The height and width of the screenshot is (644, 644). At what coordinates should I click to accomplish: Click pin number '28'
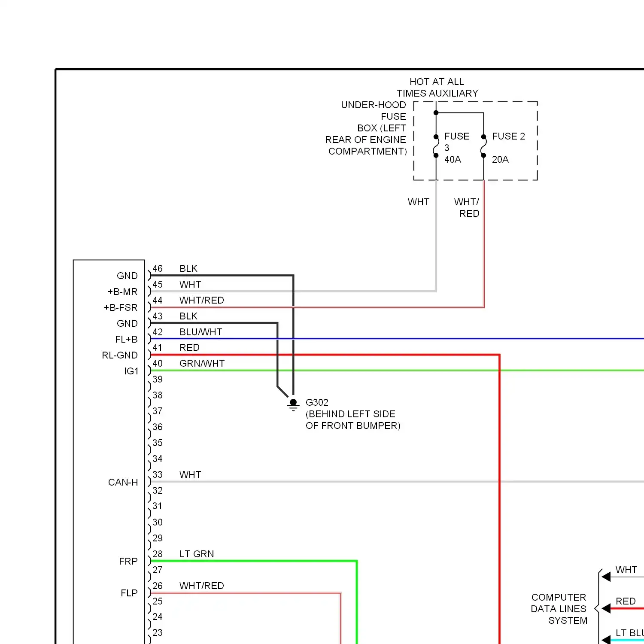[x=158, y=554]
